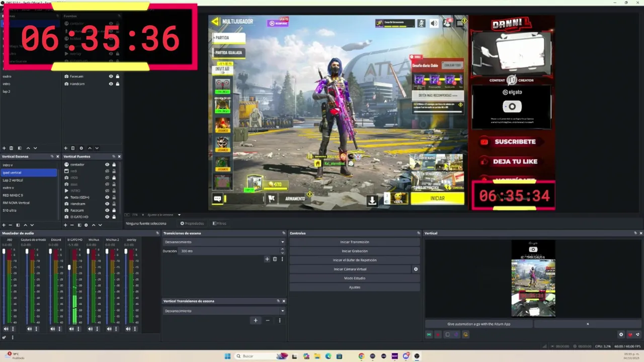The height and width of the screenshot is (362, 644).
Task: Open Windows Start menu on taskbar
Action: coord(227,356)
